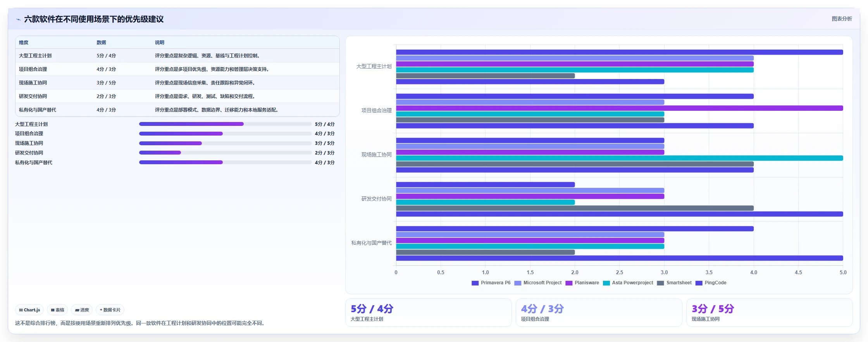
Task: Click the 说明 column header
Action: pos(160,43)
